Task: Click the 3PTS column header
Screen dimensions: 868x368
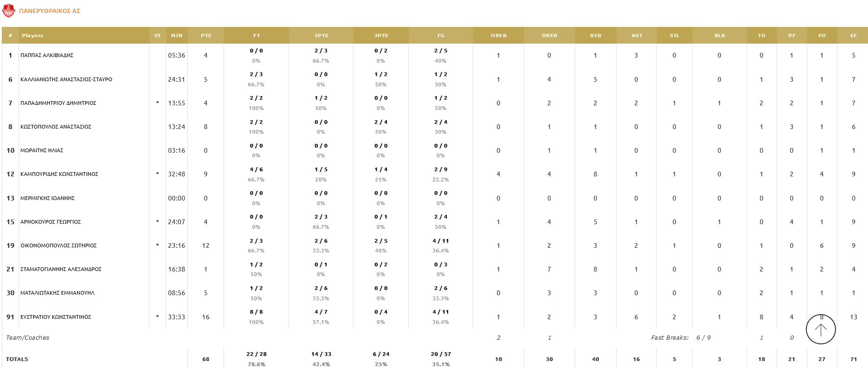Action: pyautogui.click(x=380, y=35)
